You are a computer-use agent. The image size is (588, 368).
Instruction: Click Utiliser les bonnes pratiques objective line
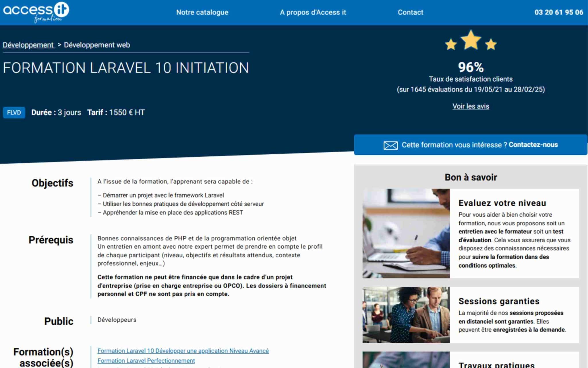pyautogui.click(x=181, y=204)
